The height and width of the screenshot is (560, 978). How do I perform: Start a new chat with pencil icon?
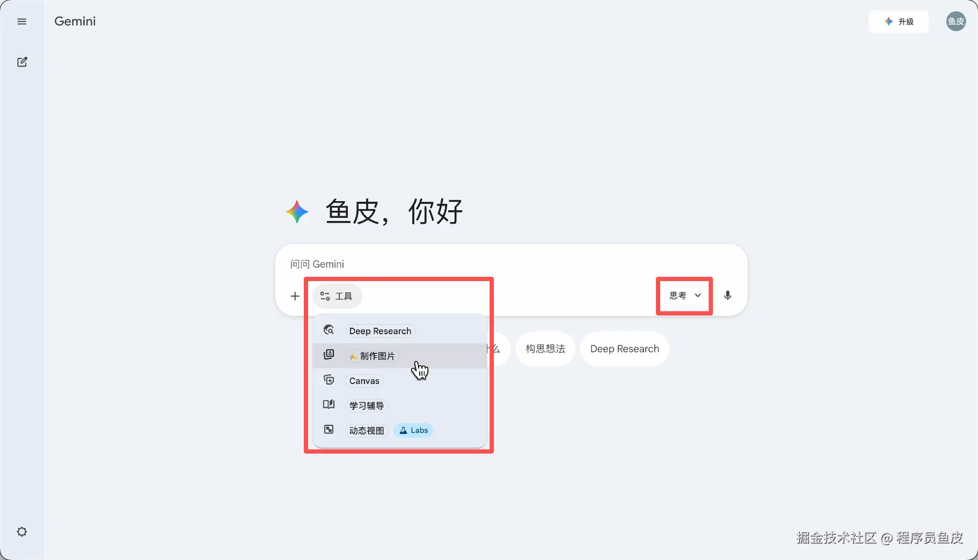[22, 62]
